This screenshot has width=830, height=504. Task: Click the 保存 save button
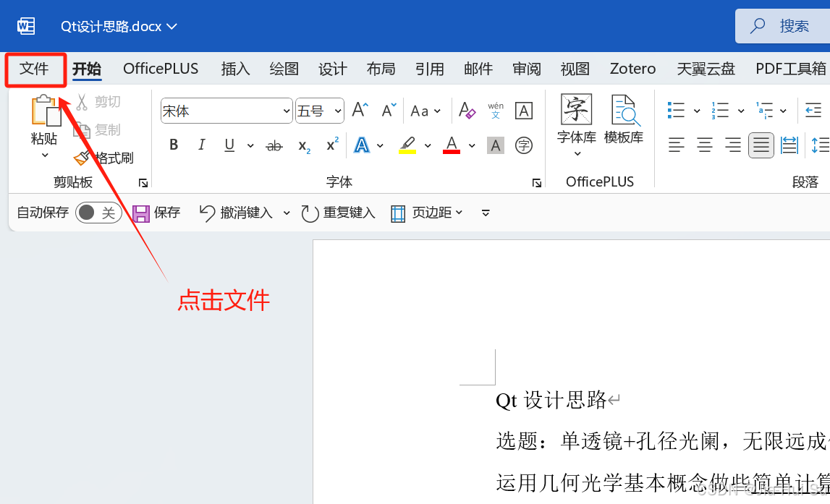pyautogui.click(x=156, y=213)
